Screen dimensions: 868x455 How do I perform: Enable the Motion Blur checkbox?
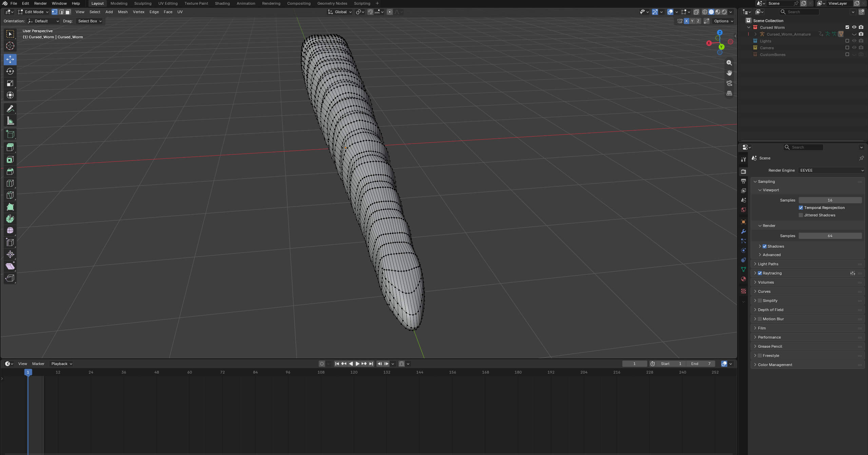tap(760, 319)
